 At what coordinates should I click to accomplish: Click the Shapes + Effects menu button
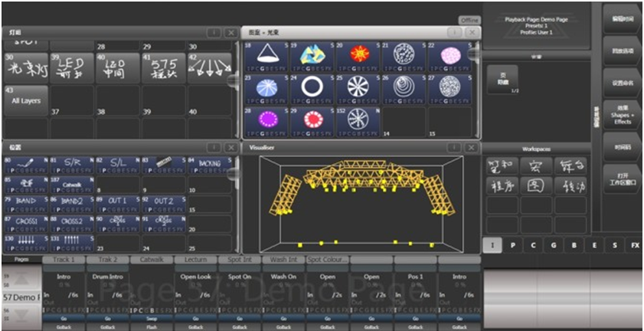[623, 116]
